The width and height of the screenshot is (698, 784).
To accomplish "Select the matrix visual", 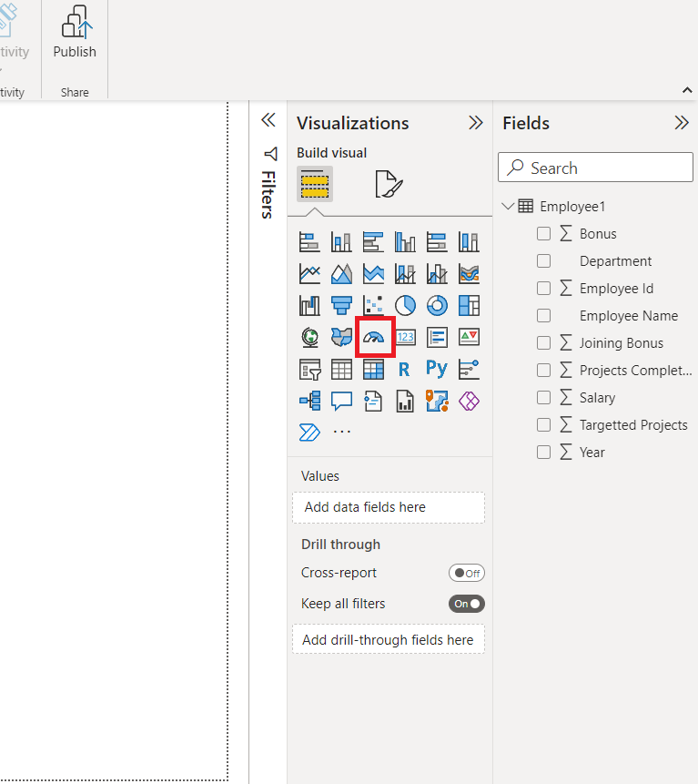I will tap(373, 369).
